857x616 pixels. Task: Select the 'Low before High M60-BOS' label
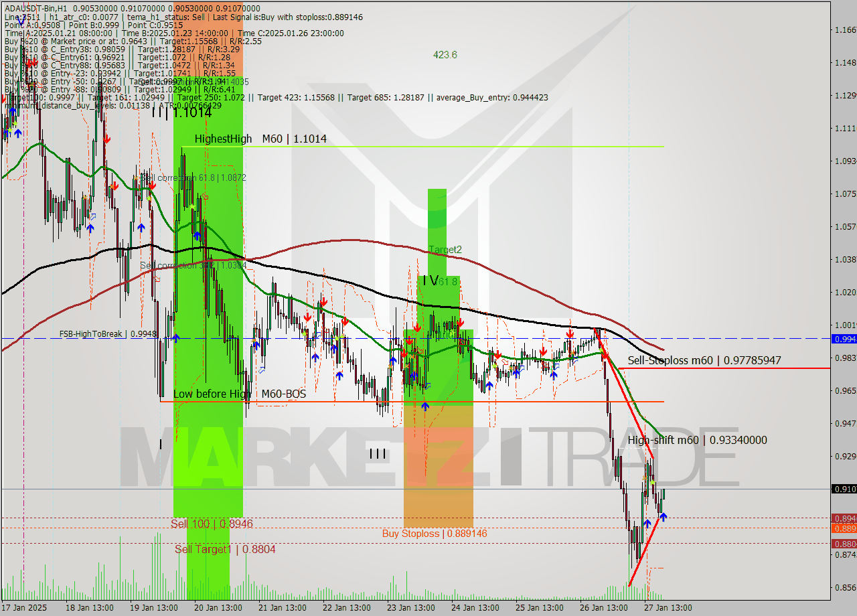pos(239,394)
